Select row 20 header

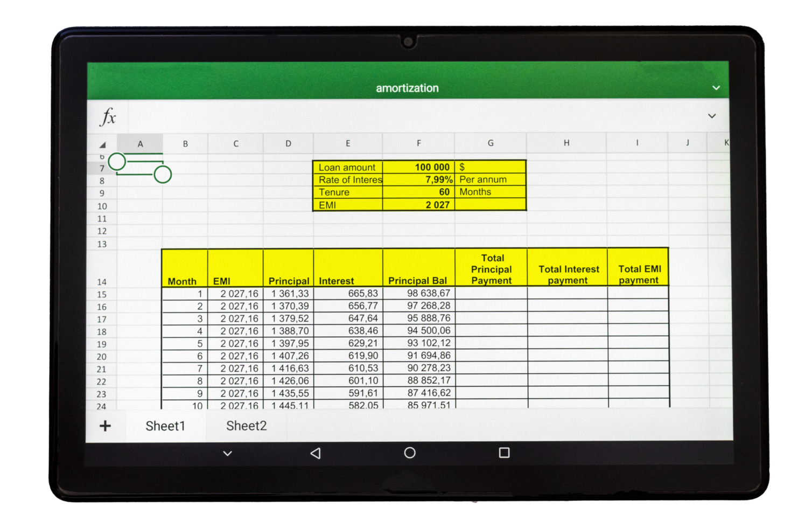[102, 357]
